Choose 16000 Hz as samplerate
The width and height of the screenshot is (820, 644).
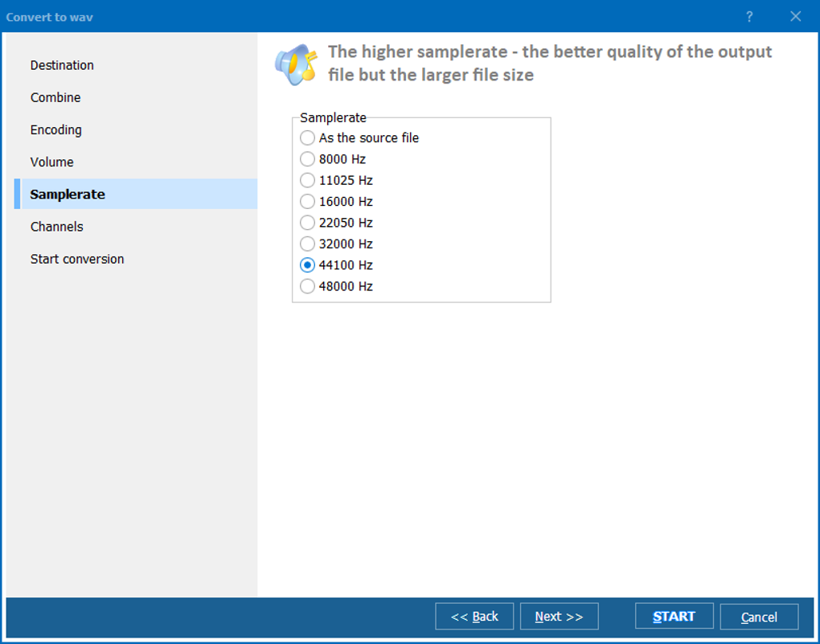pyautogui.click(x=307, y=201)
